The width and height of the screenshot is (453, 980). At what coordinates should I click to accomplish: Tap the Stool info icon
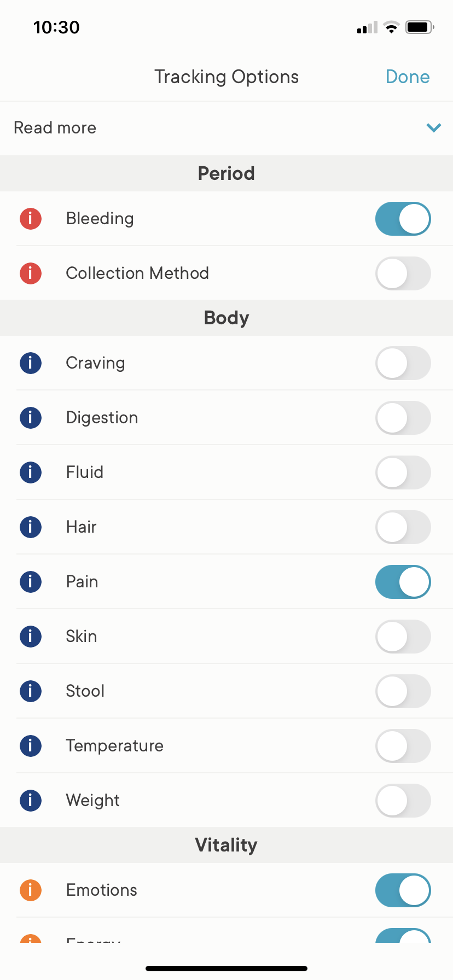pyautogui.click(x=31, y=691)
